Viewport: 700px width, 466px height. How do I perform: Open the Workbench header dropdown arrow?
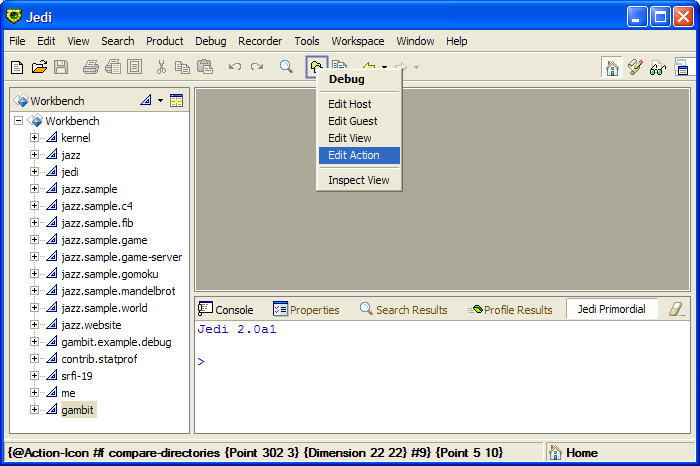click(x=160, y=100)
